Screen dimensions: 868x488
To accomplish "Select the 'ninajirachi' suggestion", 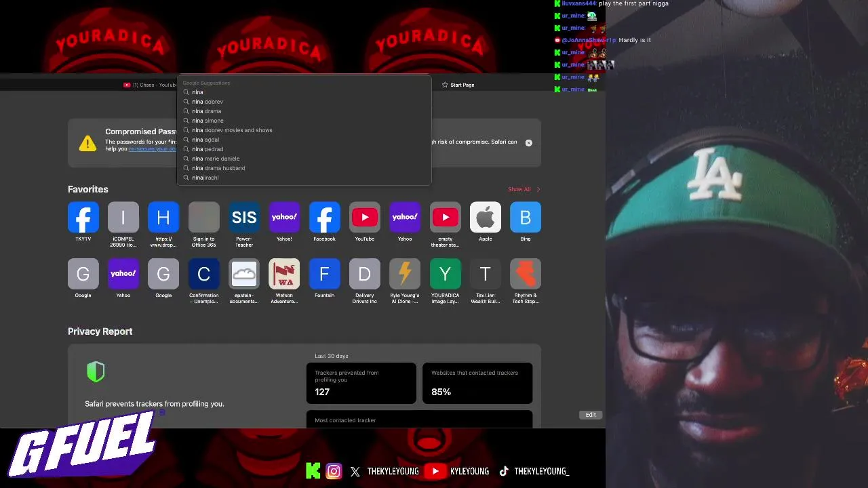I will pyautogui.click(x=304, y=178).
